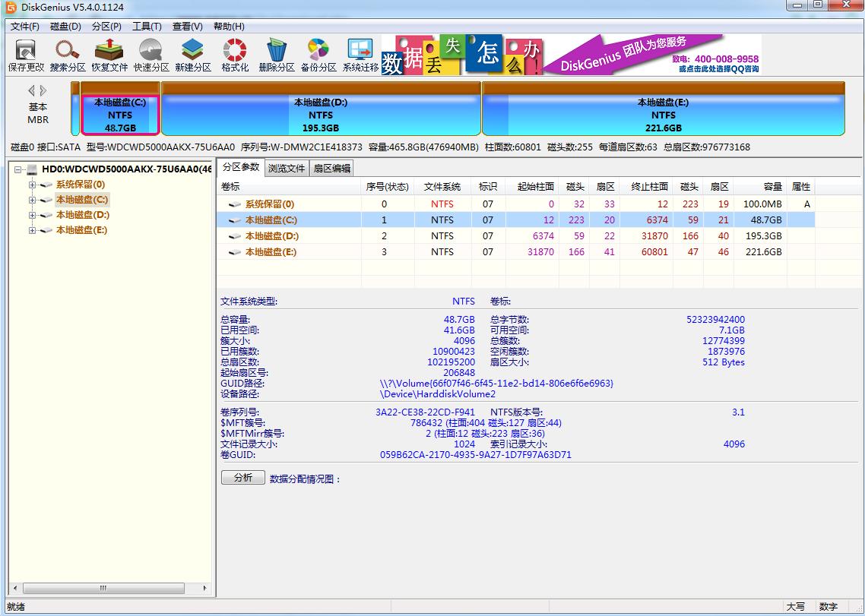The image size is (865, 616).
Task: Click the 分析 analysis button
Action: [x=242, y=477]
